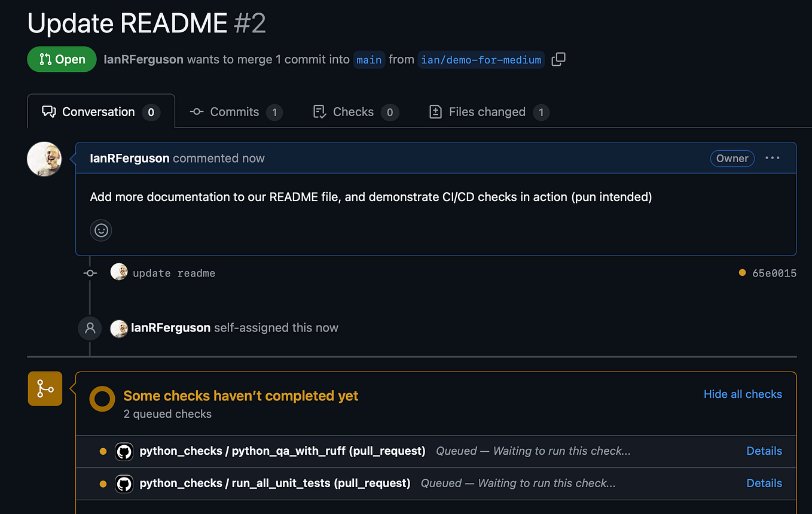Click Details for run_all_unit_tests

764,483
